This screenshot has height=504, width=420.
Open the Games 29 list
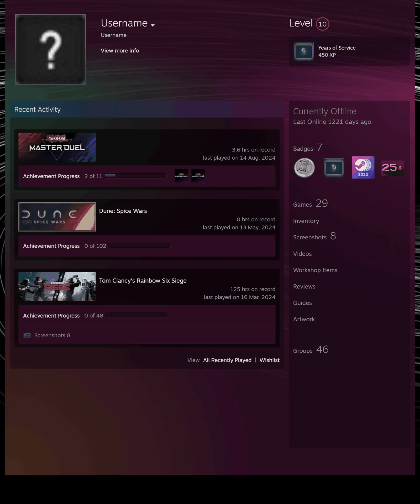[x=311, y=204]
